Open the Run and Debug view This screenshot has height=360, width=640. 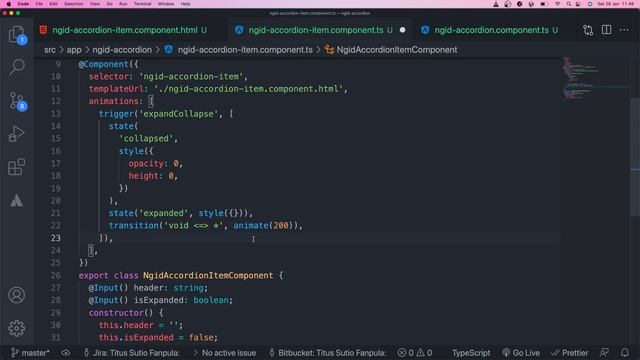coord(16,133)
